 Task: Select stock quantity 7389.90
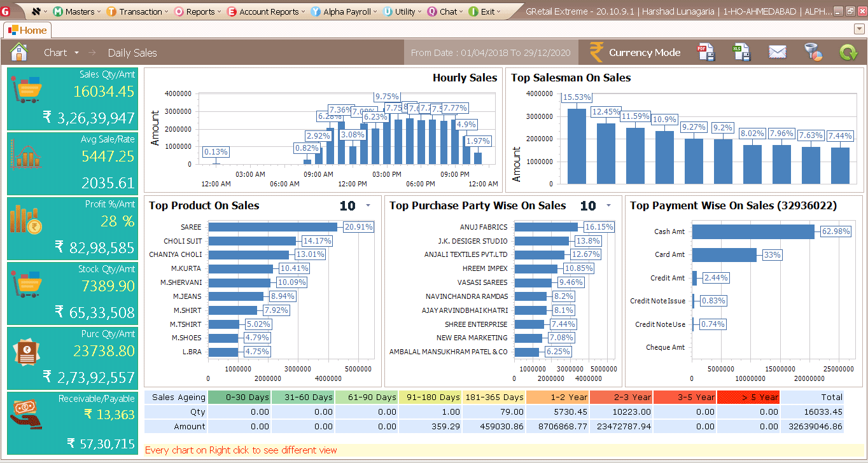click(x=108, y=286)
